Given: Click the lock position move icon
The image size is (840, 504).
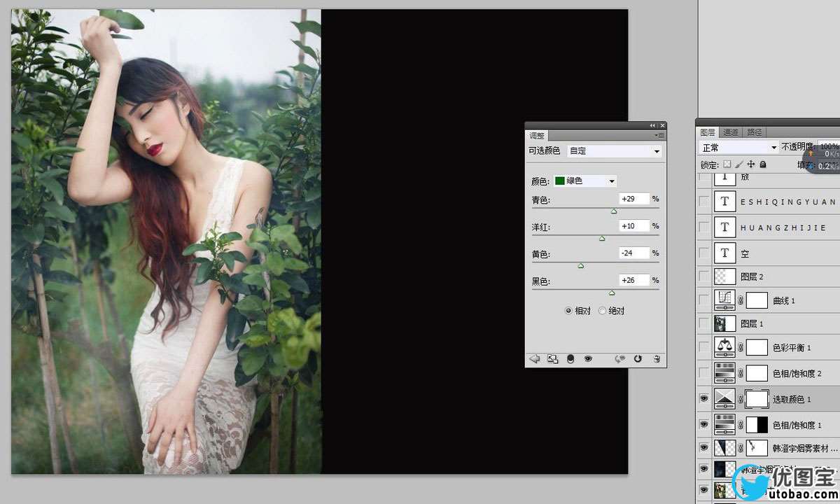Looking at the screenshot, I should [x=750, y=164].
